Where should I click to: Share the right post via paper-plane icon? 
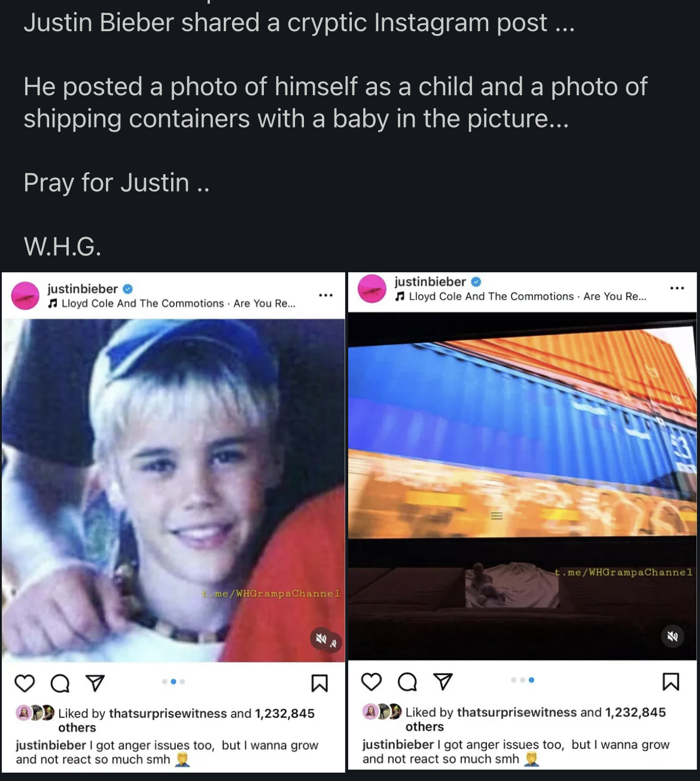point(442,681)
